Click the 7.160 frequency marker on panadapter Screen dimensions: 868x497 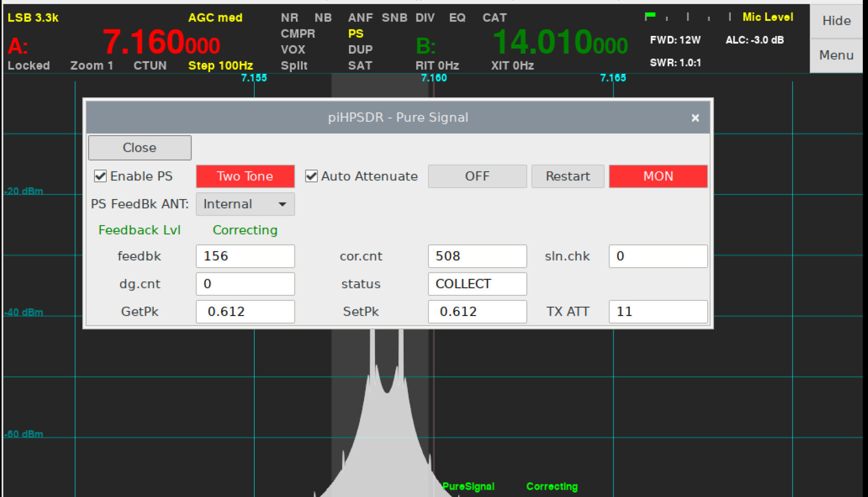click(434, 78)
